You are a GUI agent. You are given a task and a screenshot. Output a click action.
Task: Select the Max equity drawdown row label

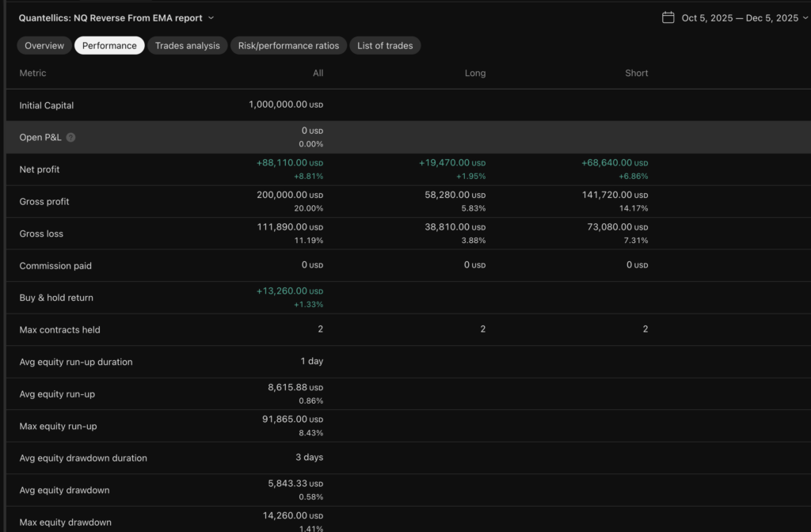click(x=66, y=522)
